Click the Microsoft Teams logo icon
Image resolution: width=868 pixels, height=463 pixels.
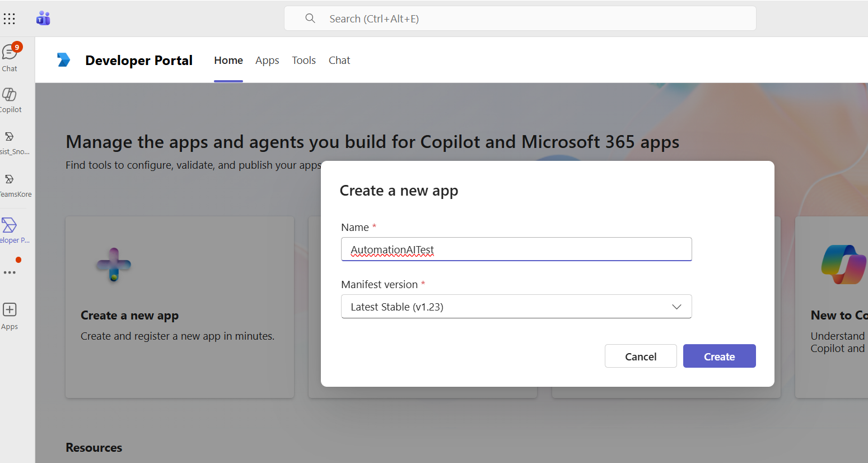tap(43, 18)
